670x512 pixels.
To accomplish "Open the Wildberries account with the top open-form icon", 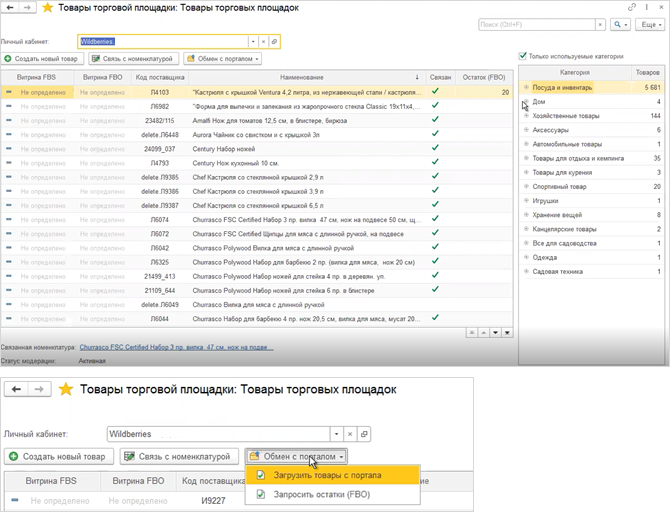I will 274,41.
